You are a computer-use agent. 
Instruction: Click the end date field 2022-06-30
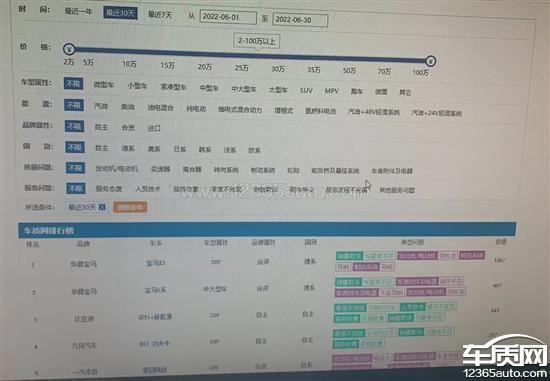coord(300,20)
